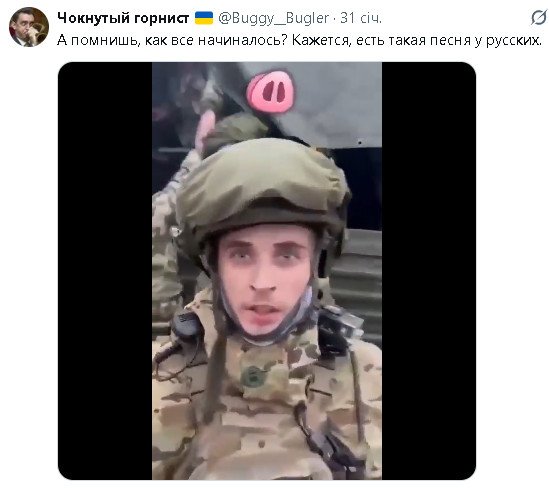Click the Ukrainian flag emoji beside the name
The image size is (549, 488).
tap(204, 18)
